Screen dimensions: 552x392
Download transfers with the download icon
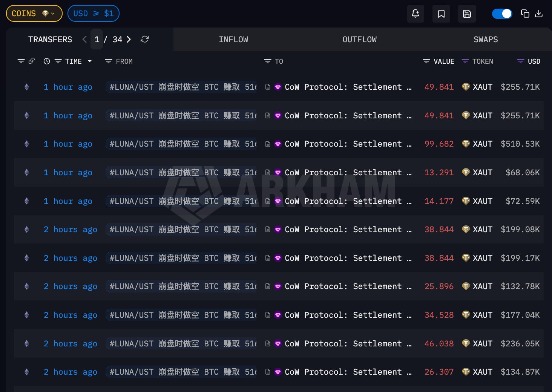pos(539,14)
